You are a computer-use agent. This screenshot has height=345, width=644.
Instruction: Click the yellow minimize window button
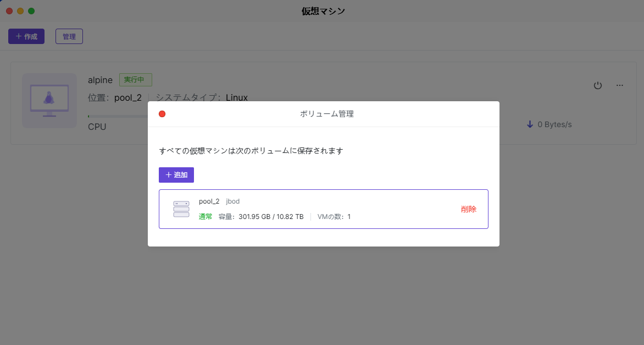point(20,11)
